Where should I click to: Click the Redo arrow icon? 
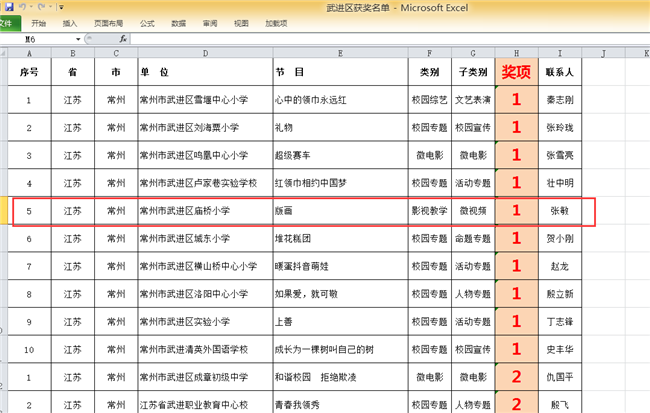(41, 6)
